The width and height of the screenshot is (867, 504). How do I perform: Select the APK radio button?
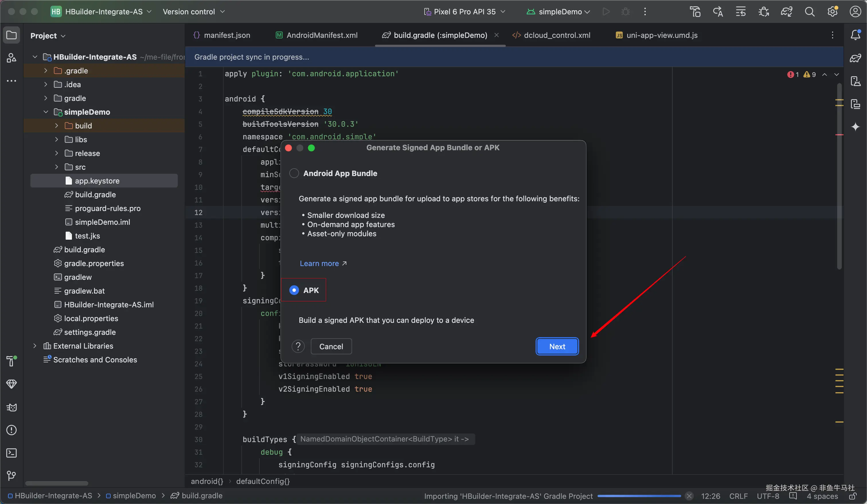pyautogui.click(x=294, y=290)
